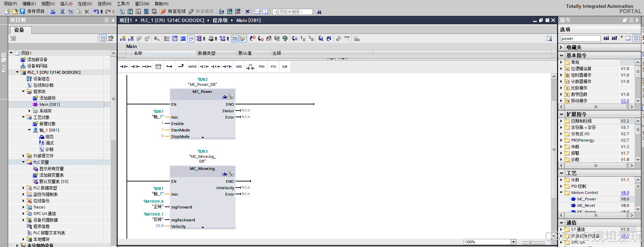Screen dimensions: 644x247
Task: Toggle favorites display in the editor
Action: tap(243, 39)
